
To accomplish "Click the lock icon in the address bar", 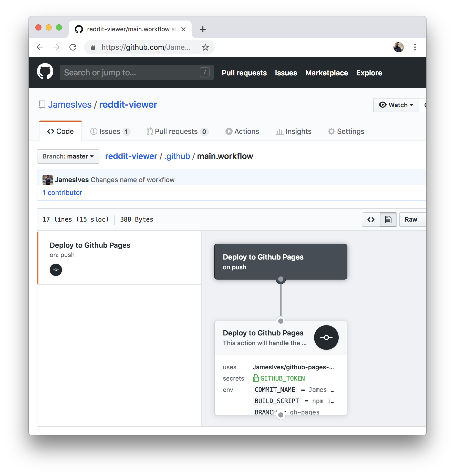I will coord(93,47).
